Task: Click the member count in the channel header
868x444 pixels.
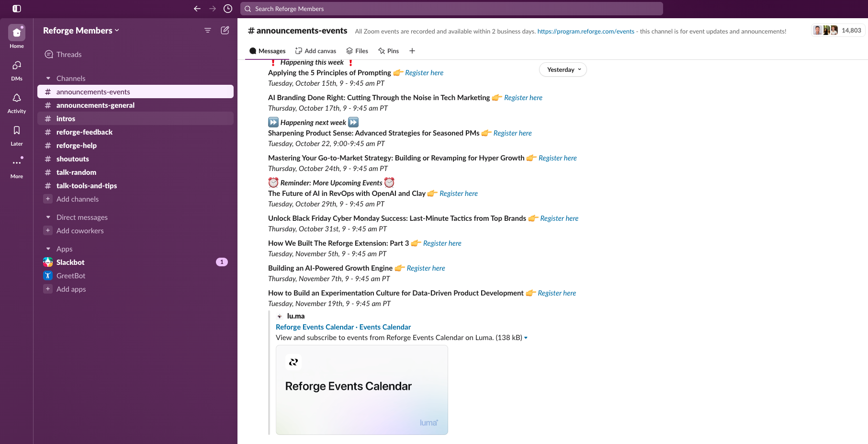Action: [838, 30]
